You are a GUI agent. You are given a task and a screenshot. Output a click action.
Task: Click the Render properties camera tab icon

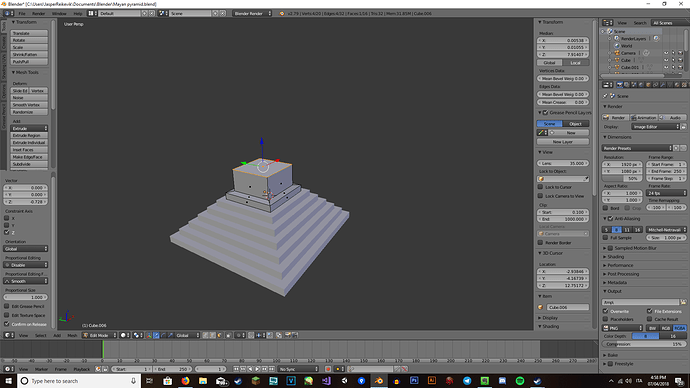[x=620, y=84]
